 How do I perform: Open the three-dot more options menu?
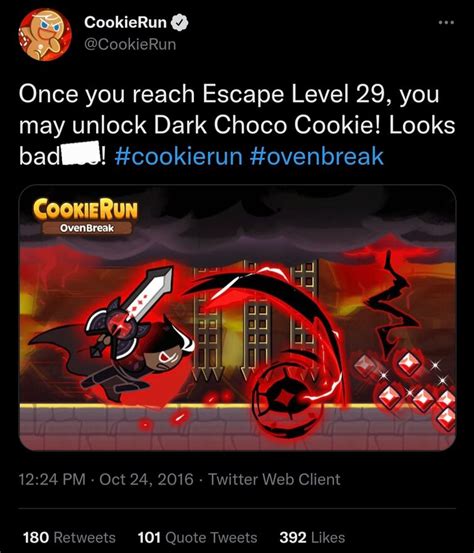446,23
